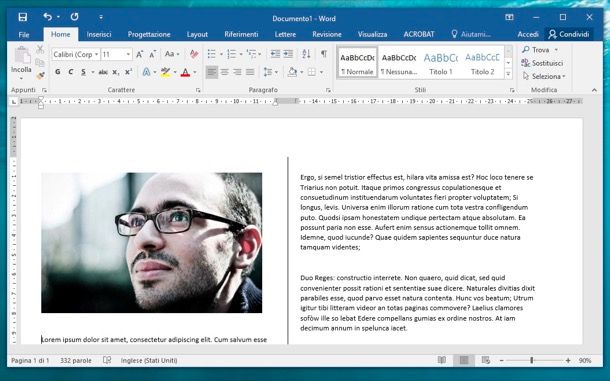610x381 pixels.
Task: Clear all formatting with the eraser A icon
Action: 194,54
